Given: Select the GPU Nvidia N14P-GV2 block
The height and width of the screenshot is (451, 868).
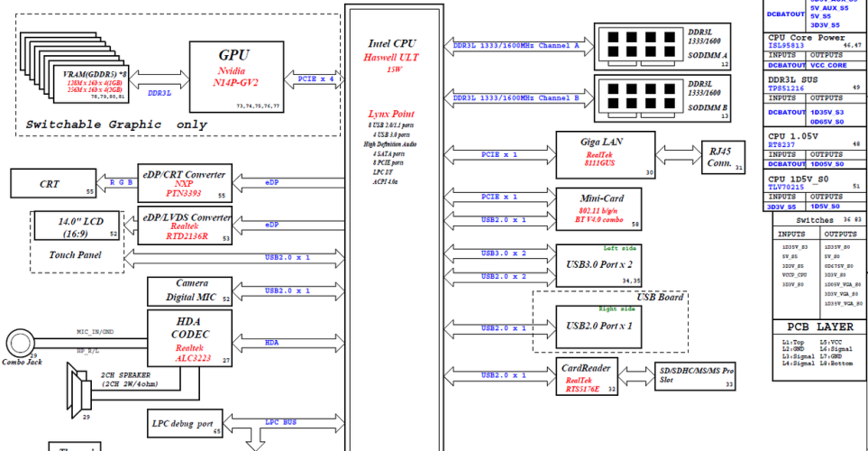Looking at the screenshot, I should [x=236, y=77].
